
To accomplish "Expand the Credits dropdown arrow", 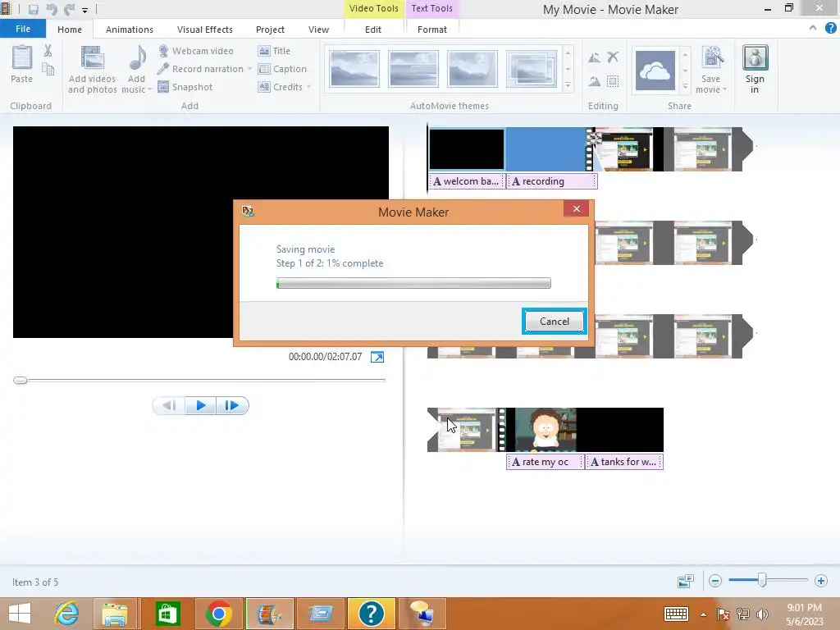I will coord(308,87).
